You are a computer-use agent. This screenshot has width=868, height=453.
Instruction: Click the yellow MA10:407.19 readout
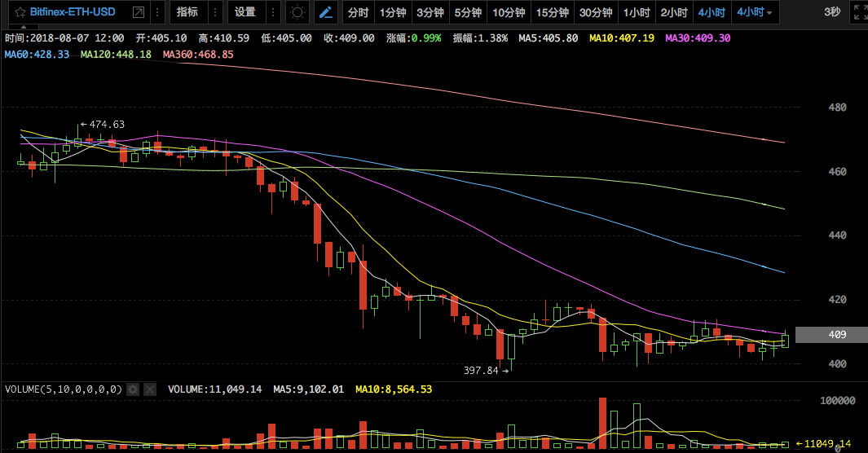(x=622, y=38)
